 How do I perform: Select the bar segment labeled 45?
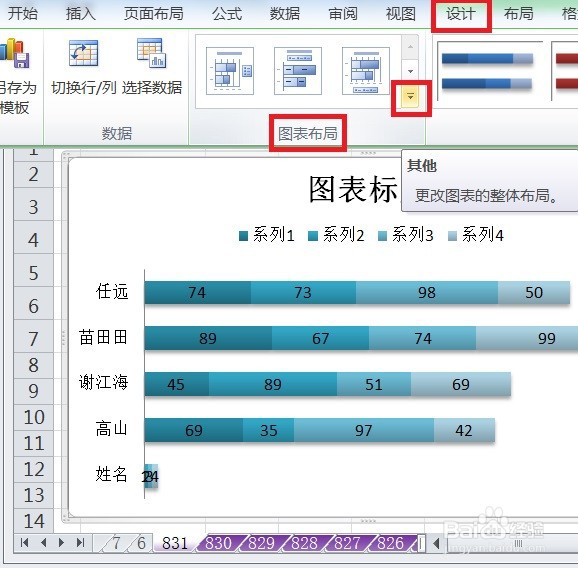(177, 384)
